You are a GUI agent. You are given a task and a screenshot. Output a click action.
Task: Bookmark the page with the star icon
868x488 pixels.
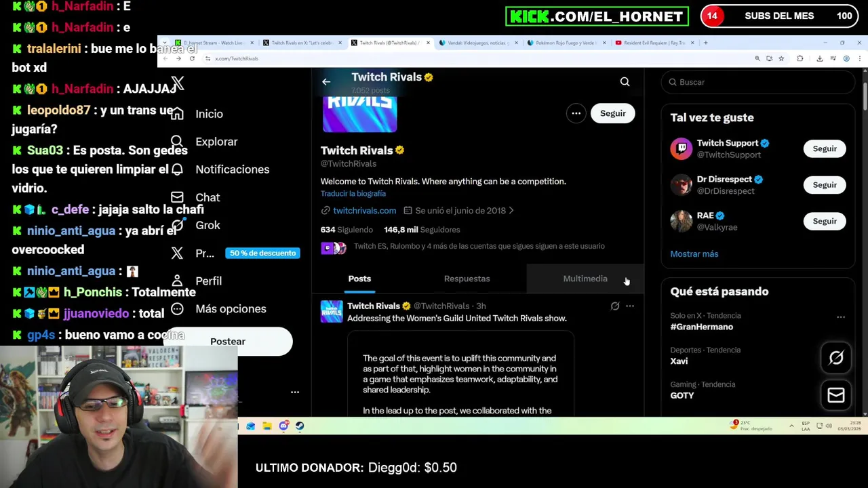pos(781,58)
